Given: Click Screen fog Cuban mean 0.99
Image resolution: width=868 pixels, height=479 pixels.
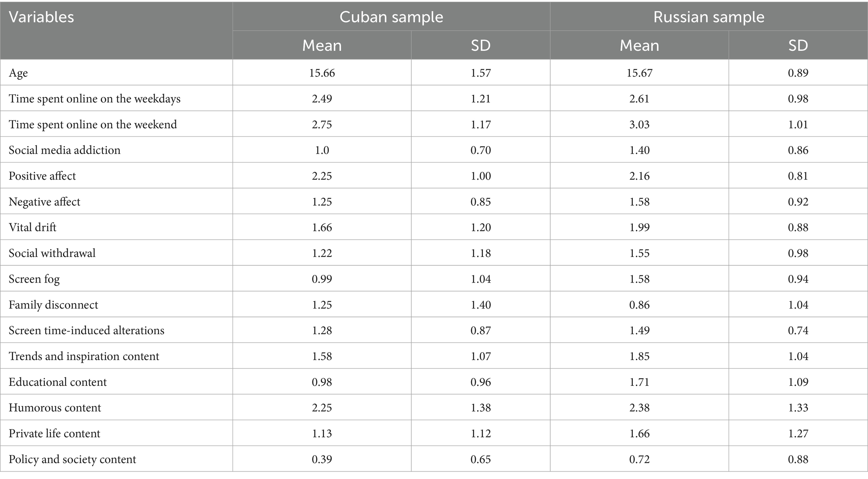Looking at the screenshot, I should [x=322, y=279].
